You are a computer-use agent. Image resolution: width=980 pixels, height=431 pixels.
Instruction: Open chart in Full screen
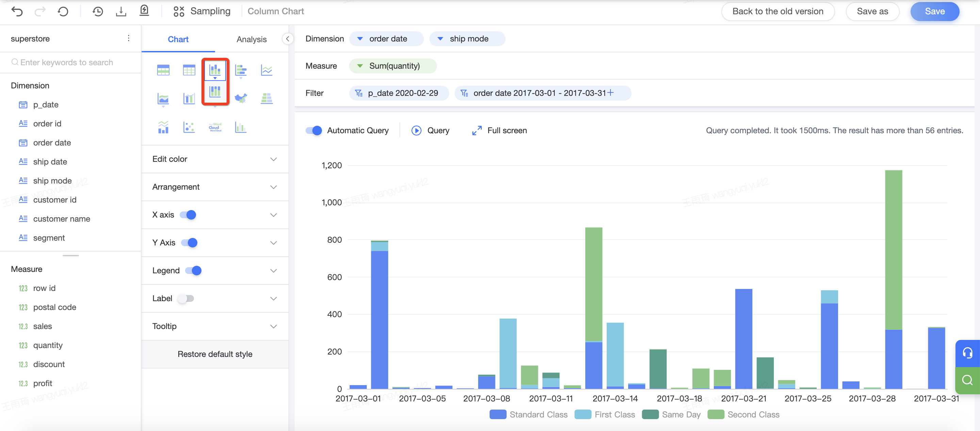pyautogui.click(x=499, y=131)
